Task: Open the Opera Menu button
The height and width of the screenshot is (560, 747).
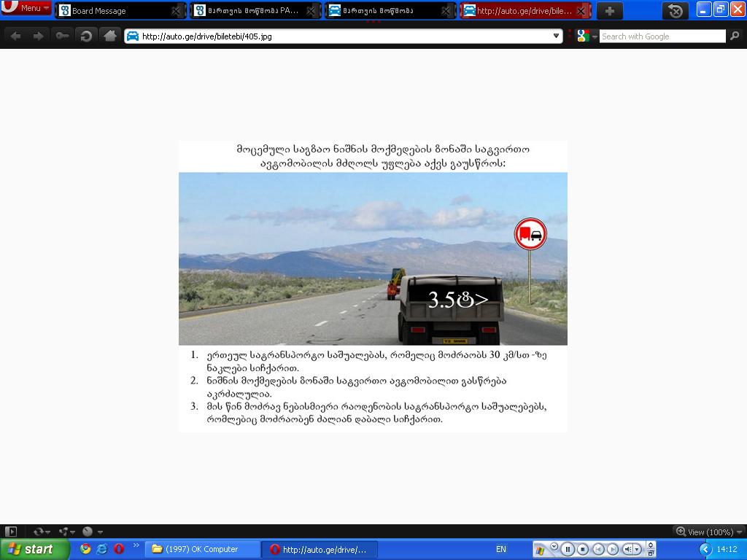Action: (x=26, y=7)
